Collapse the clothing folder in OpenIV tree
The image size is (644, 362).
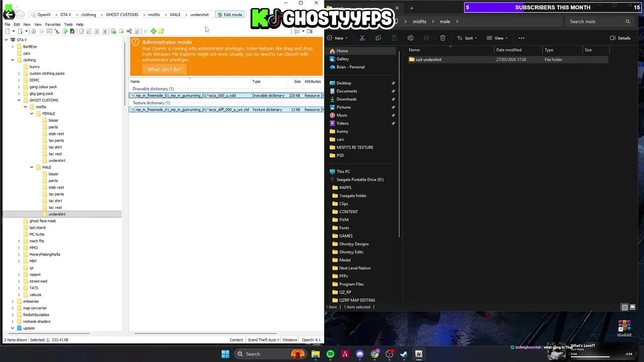[x=13, y=60]
